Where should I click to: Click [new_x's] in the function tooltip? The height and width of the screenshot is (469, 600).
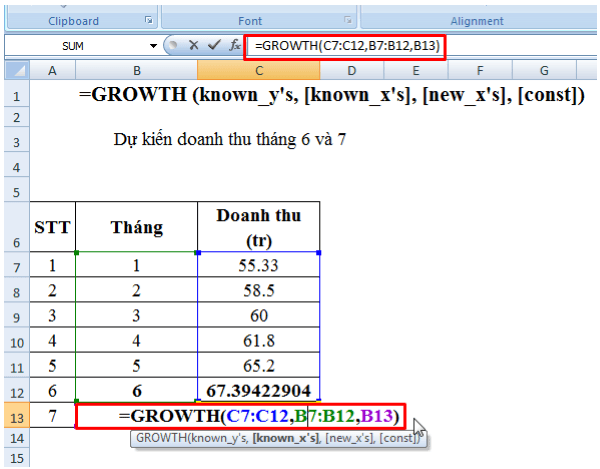[x=351, y=438]
